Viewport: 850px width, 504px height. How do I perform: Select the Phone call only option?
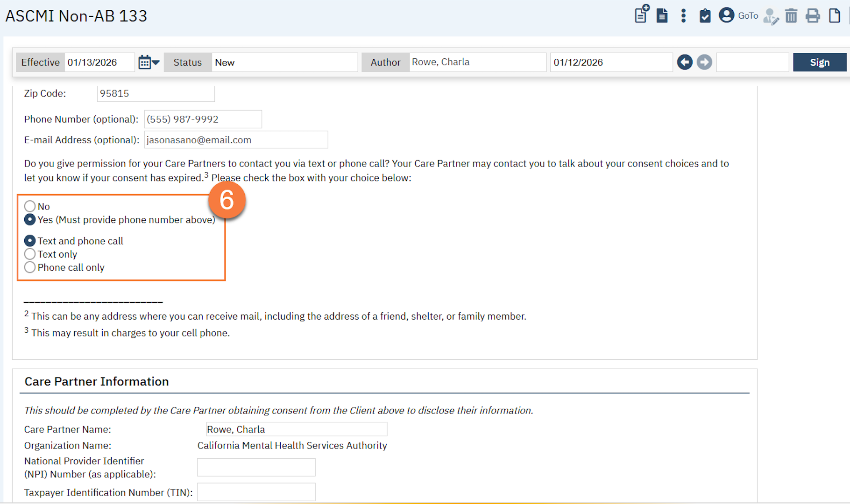[30, 267]
